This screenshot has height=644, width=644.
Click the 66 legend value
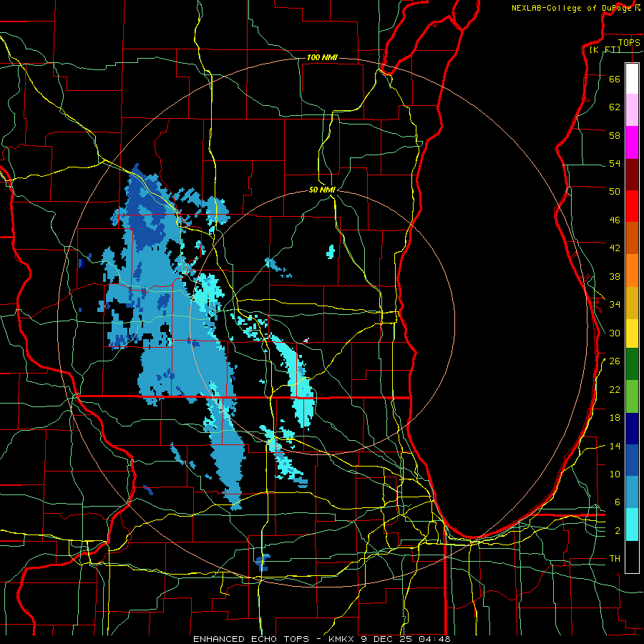tap(615, 79)
